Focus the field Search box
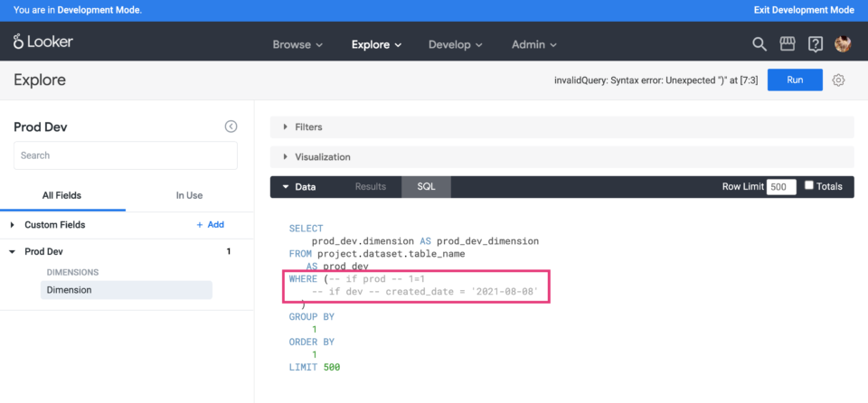 [x=126, y=155]
